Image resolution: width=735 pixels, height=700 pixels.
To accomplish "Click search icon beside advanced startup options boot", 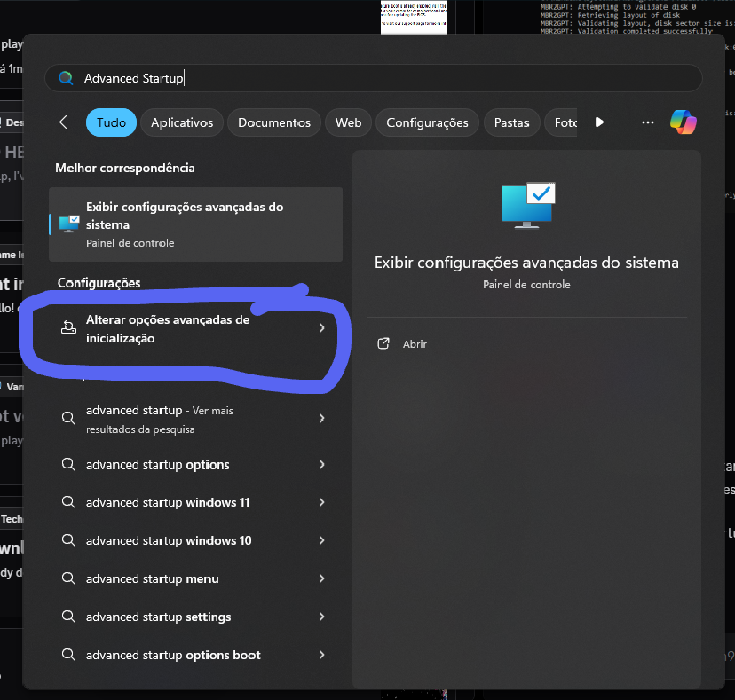I will tap(68, 655).
